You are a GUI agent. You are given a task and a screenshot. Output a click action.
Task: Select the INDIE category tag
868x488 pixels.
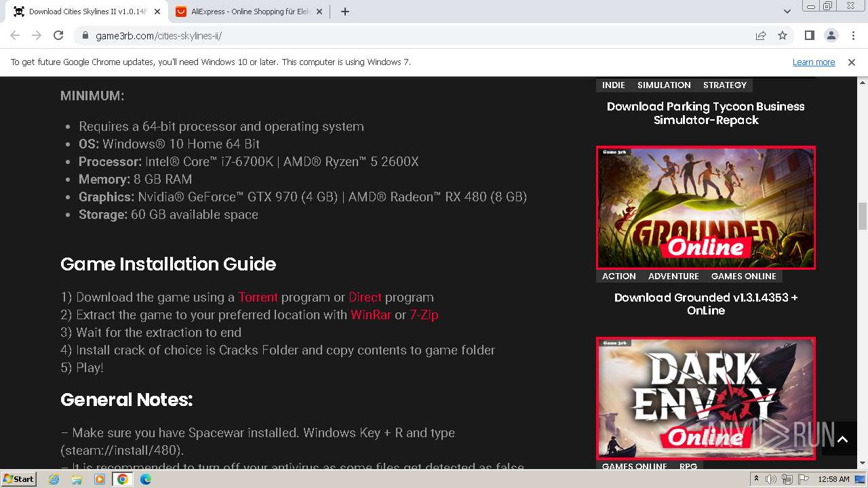pos(614,85)
